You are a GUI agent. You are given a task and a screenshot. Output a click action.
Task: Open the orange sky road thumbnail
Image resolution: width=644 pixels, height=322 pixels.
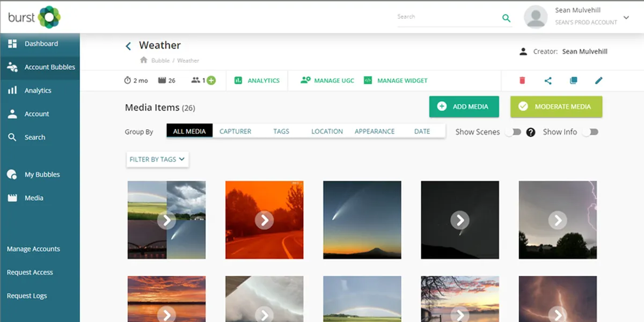[x=264, y=220]
